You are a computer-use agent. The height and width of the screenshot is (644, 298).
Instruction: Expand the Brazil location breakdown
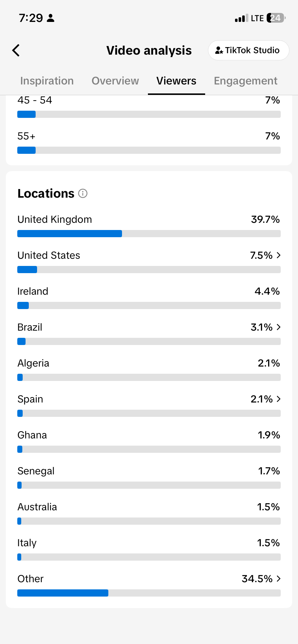(279, 327)
